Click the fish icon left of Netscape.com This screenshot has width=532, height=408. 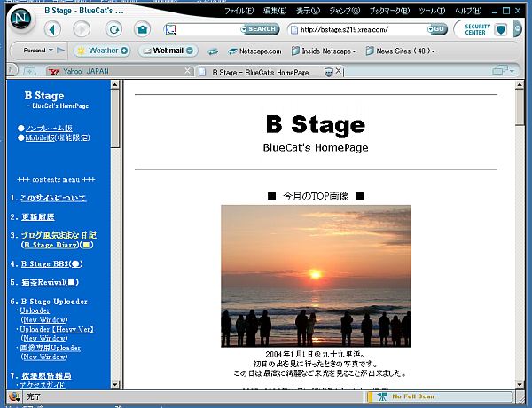coord(213,51)
